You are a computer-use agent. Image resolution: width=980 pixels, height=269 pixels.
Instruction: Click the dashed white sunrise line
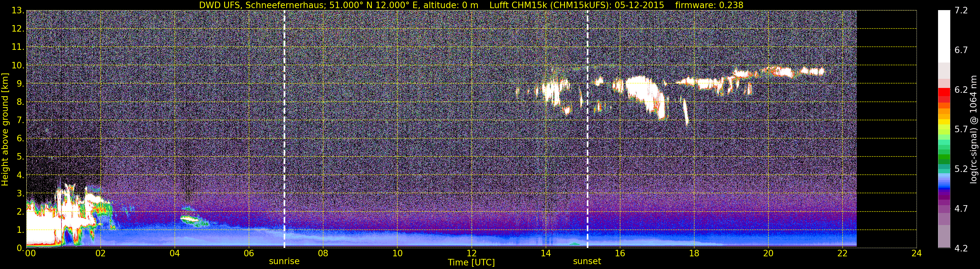284,129
